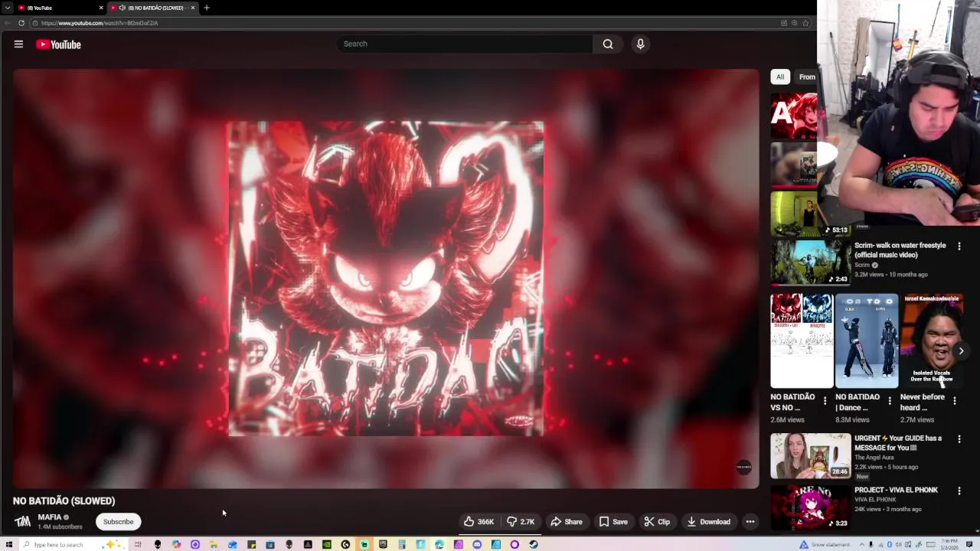Click the browser address bar URL
980x551 pixels.
(100, 23)
